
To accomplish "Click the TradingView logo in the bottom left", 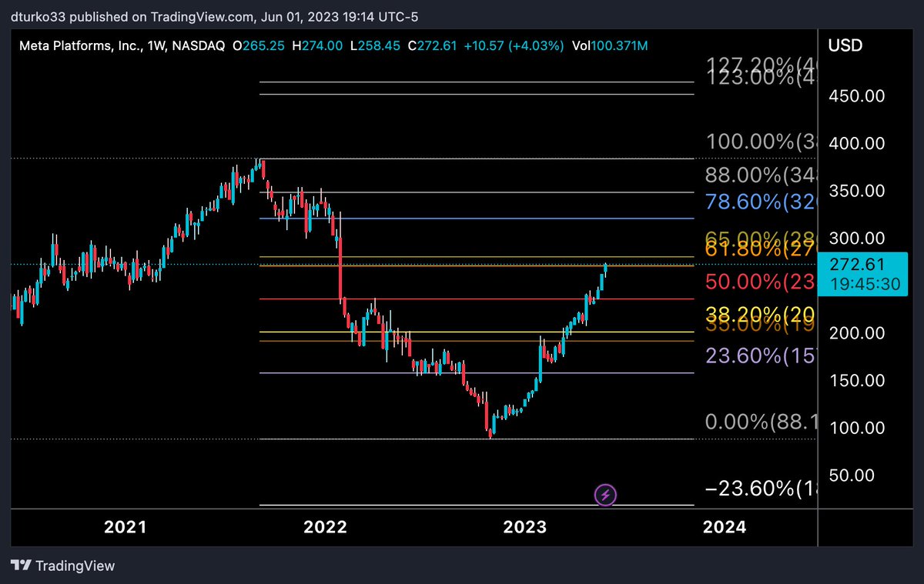I will [x=62, y=566].
